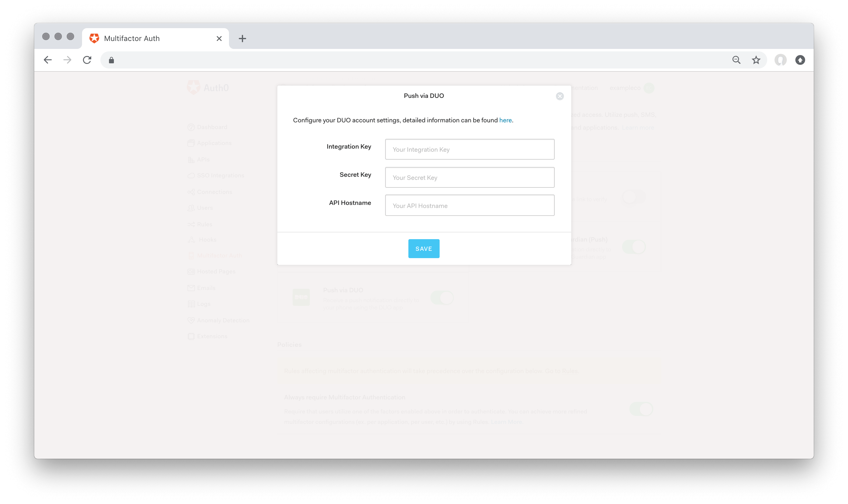This screenshot has width=848, height=504.
Task: Close the Push via DUO modal
Action: [560, 96]
